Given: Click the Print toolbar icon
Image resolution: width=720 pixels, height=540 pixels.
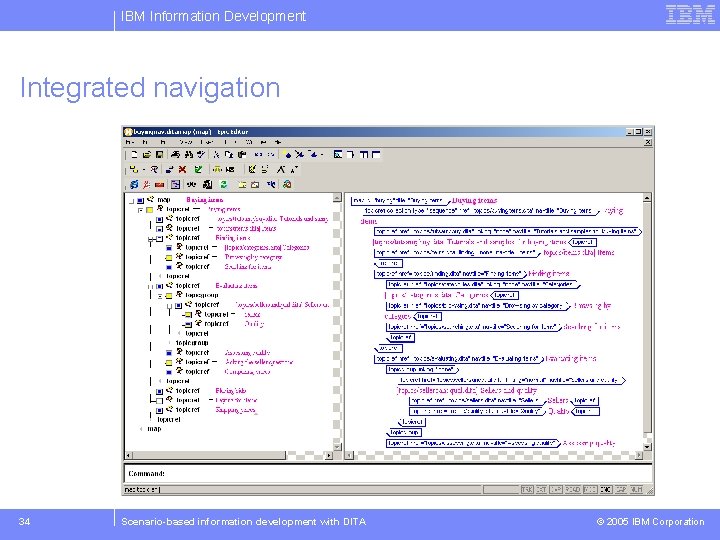Looking at the screenshot, I should [x=175, y=155].
